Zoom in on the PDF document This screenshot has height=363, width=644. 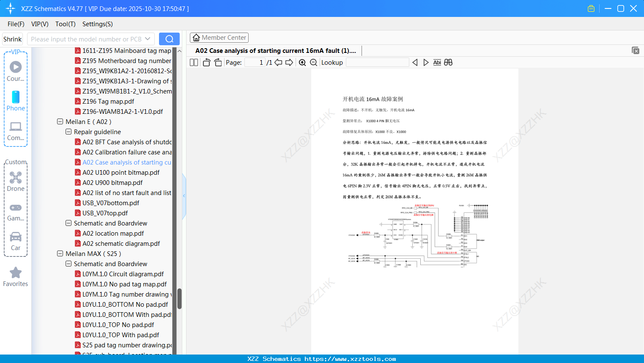click(302, 62)
